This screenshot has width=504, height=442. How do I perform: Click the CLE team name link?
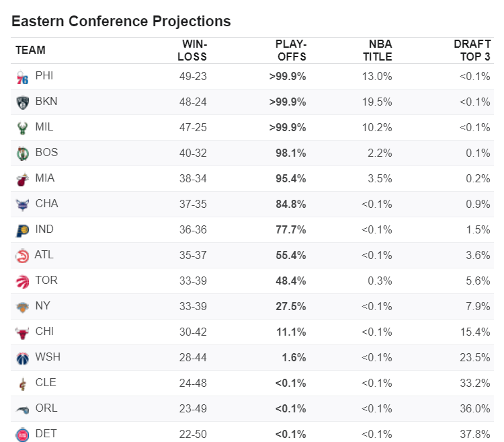tap(46, 382)
